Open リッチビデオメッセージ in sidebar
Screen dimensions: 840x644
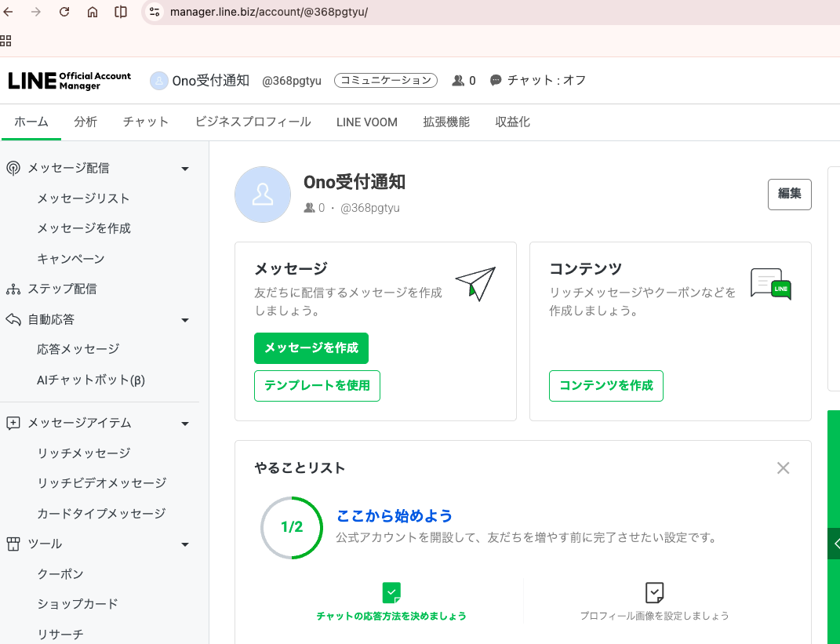102,483
